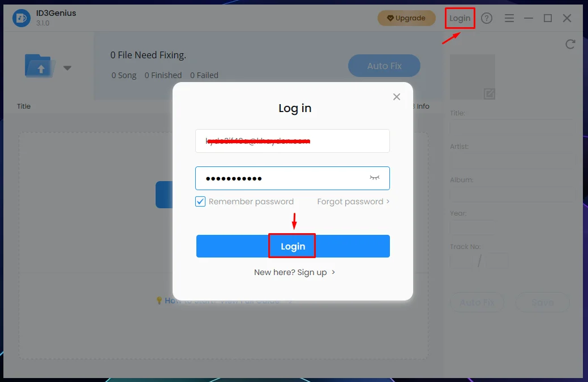
Task: Minimize the ID3Genius window
Action: click(529, 18)
